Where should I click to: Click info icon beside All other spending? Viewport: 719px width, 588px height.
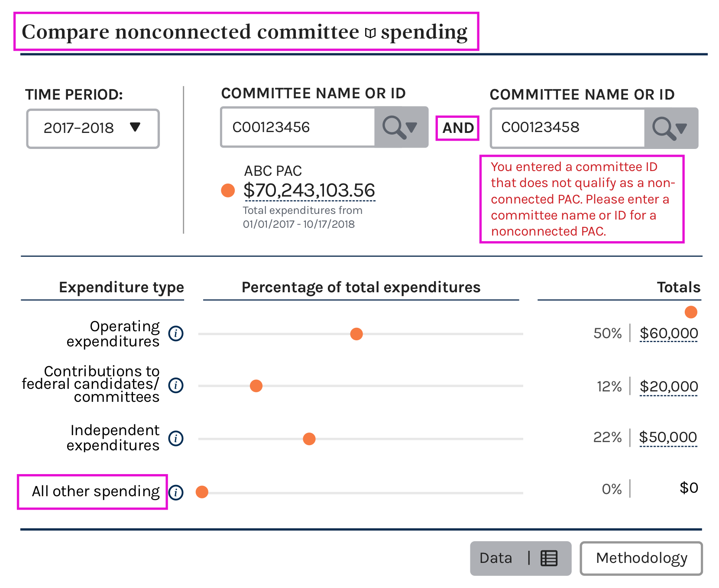pyautogui.click(x=176, y=492)
